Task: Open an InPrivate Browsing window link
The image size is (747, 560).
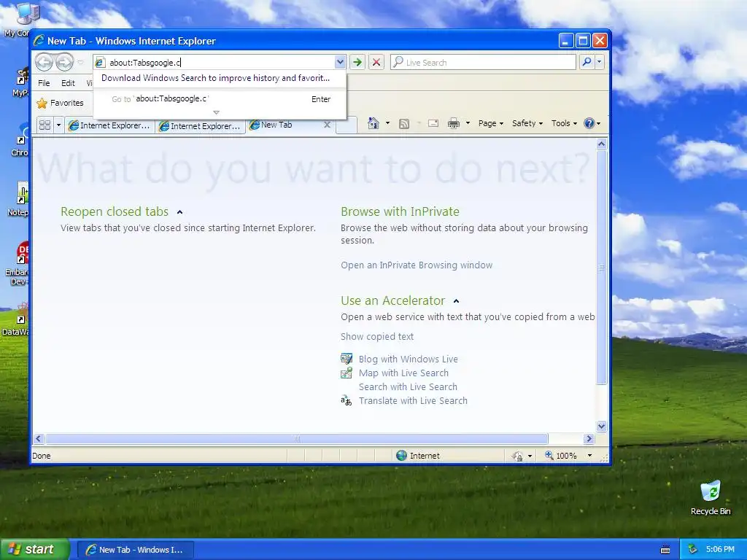Action: [x=417, y=265]
